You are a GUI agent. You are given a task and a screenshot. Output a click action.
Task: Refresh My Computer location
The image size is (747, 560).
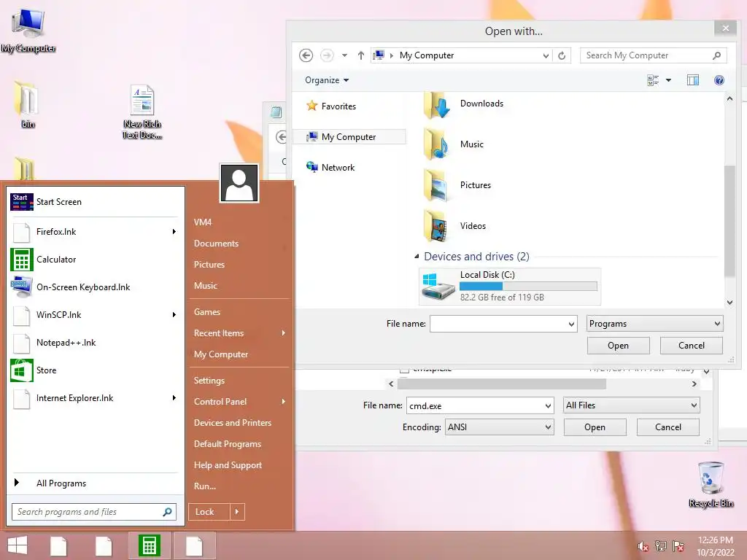562,55
